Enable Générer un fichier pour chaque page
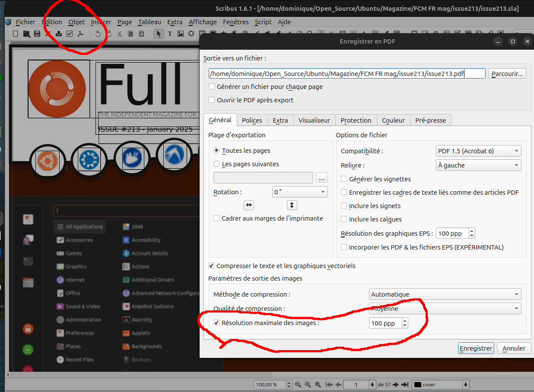The height and width of the screenshot is (392, 534). coord(212,86)
